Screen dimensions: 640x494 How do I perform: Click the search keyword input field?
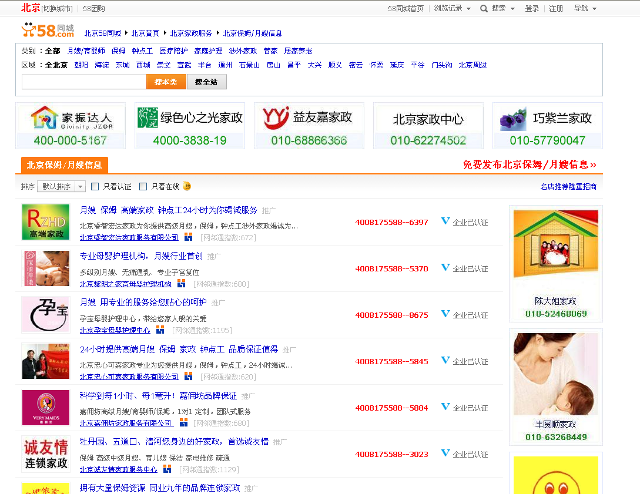point(84,82)
